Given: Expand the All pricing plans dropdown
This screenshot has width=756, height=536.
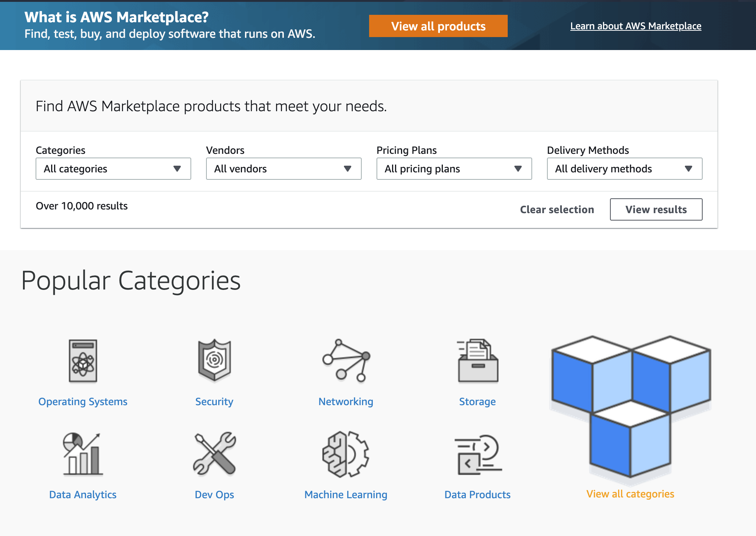Looking at the screenshot, I should click(454, 169).
